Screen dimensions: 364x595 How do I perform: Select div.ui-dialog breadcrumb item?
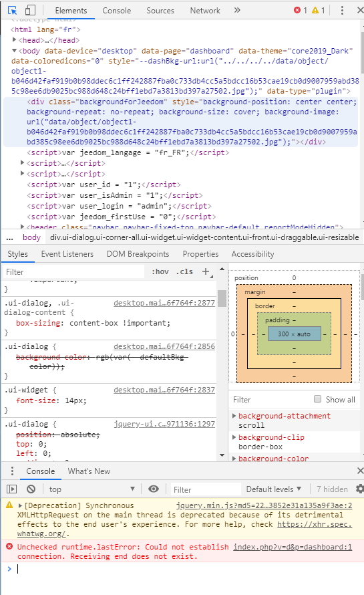click(204, 237)
